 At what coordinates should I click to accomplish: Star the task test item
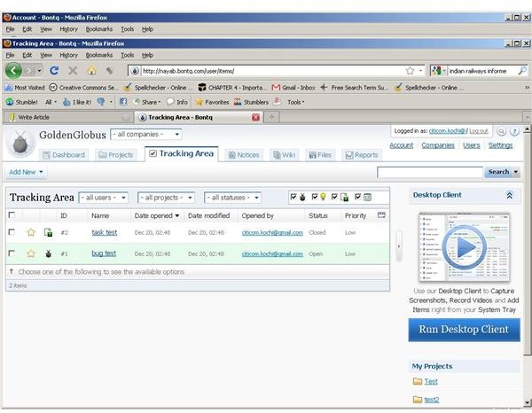click(31, 232)
